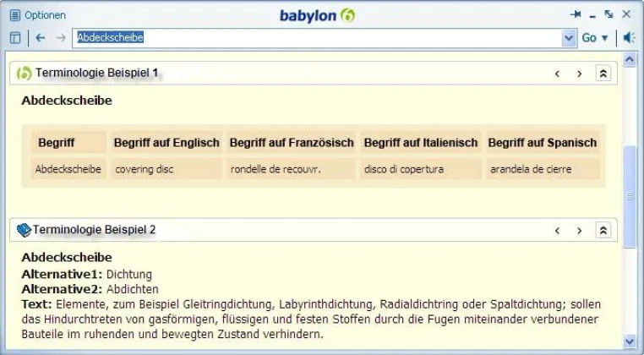This screenshot has width=644, height=355.
Task: Click the rondelle de recouvr. cell
Action: (292, 169)
